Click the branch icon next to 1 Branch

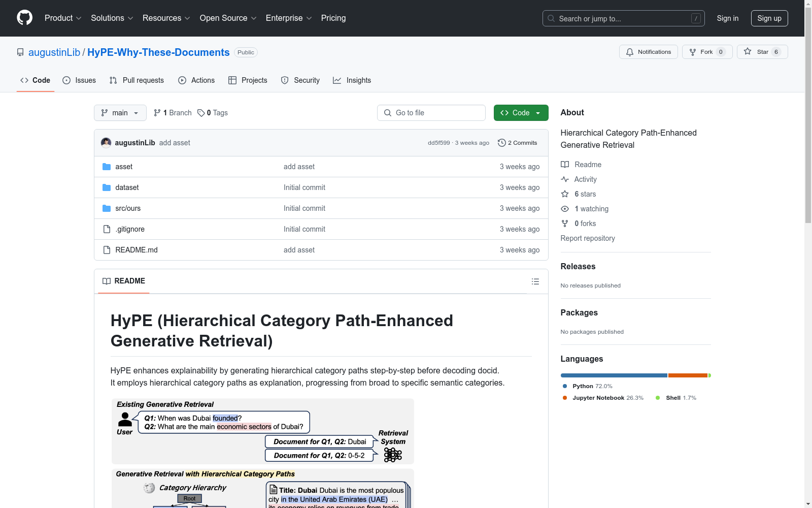click(157, 113)
